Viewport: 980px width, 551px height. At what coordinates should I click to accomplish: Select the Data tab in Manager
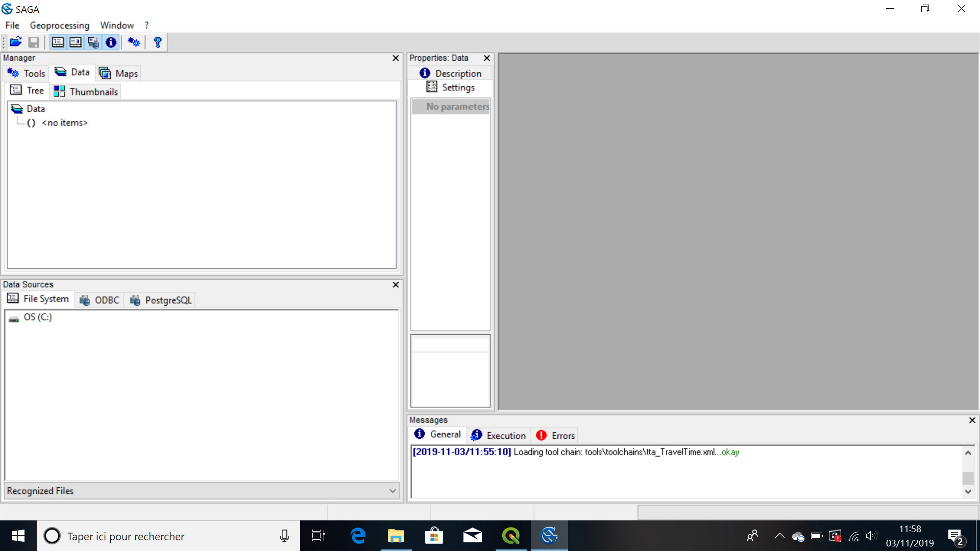click(72, 72)
